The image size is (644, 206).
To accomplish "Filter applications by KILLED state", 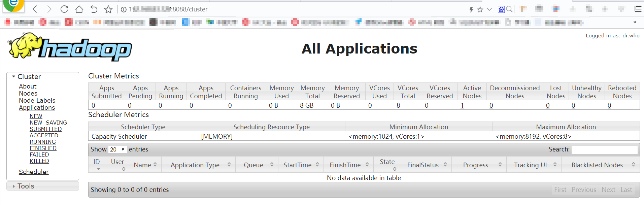I will tap(39, 161).
